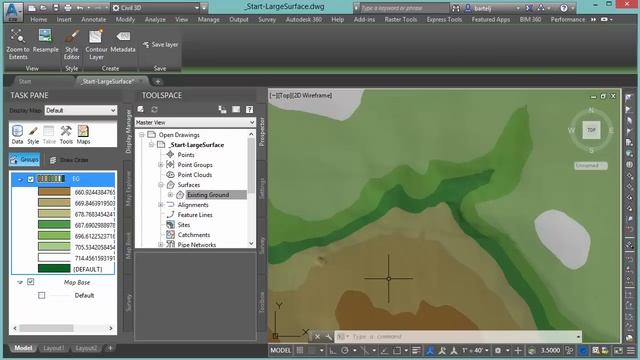Open the Raster Tools ribbon tab
The height and width of the screenshot is (360, 640).
point(401,20)
